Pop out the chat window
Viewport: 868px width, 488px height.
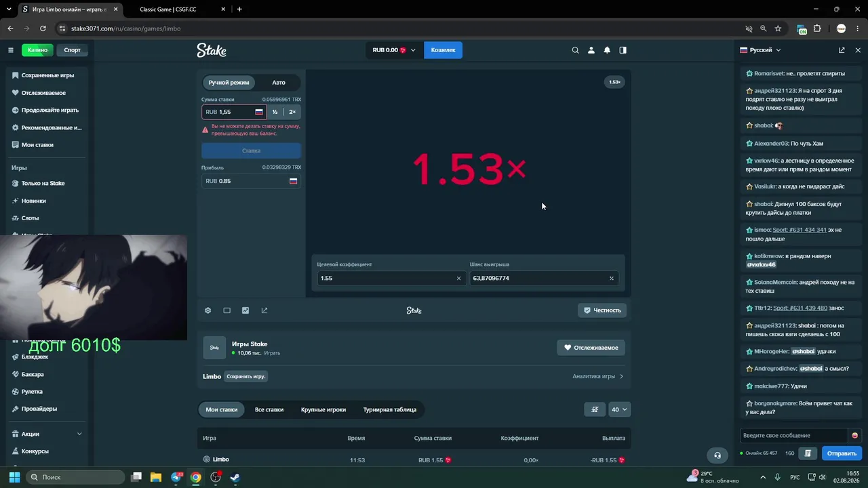tap(842, 50)
